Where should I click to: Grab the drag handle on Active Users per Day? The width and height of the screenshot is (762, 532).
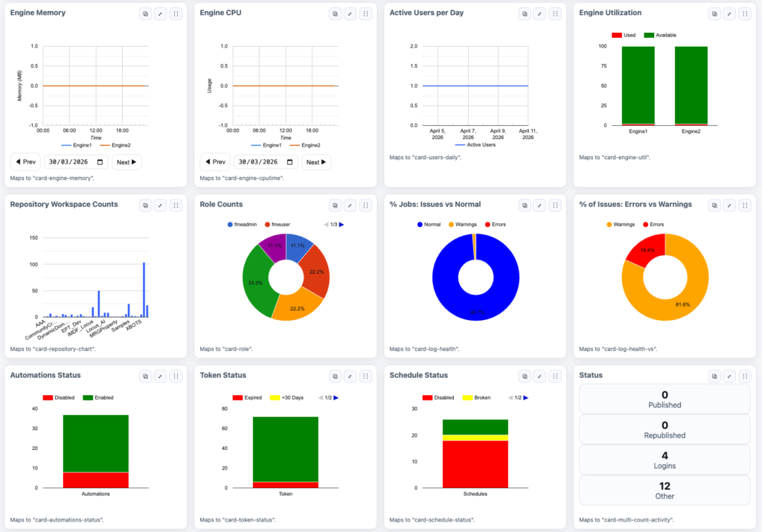(x=555, y=13)
